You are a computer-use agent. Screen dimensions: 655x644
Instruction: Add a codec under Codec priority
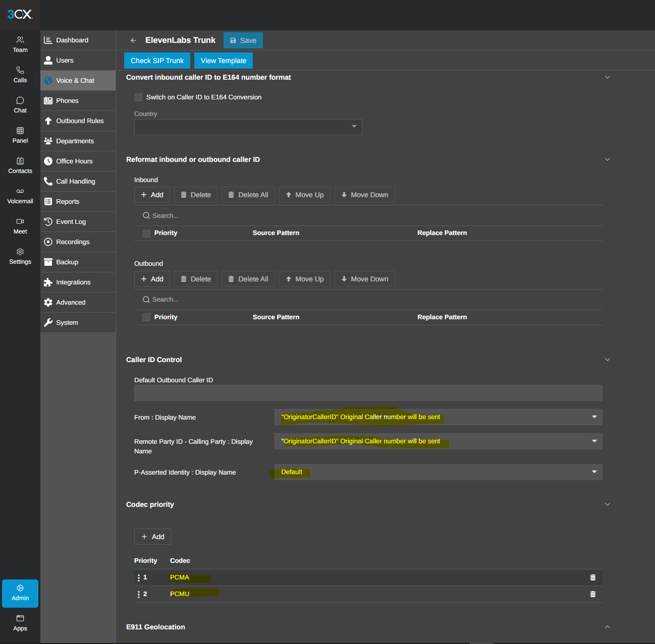[152, 537]
